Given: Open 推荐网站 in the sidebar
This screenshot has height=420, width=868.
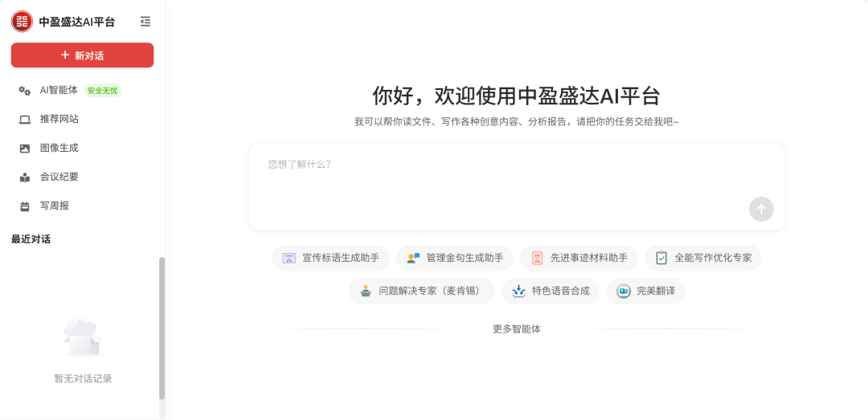Looking at the screenshot, I should click(x=59, y=119).
